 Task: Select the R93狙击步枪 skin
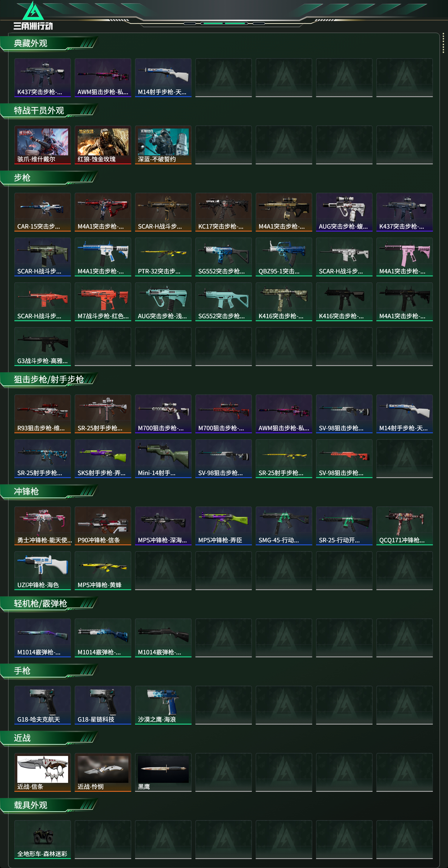(x=42, y=414)
